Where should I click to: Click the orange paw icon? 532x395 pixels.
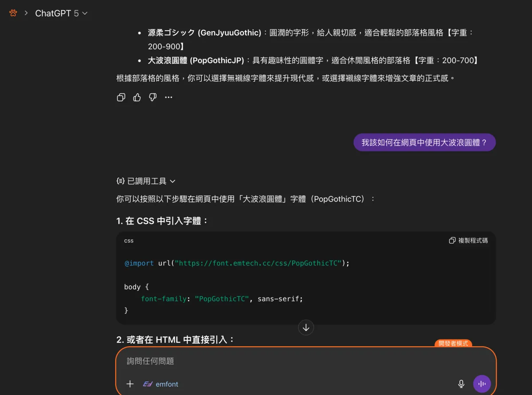tap(13, 13)
